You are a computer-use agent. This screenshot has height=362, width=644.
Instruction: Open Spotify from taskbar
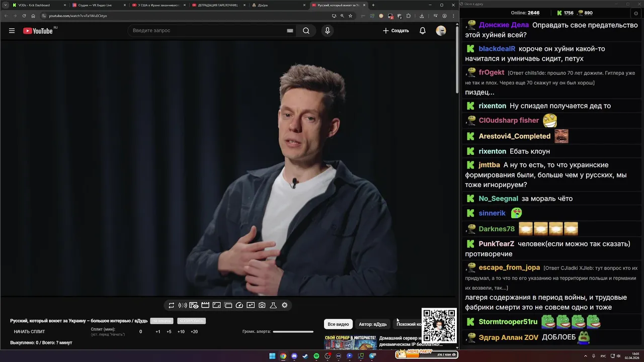(316, 356)
